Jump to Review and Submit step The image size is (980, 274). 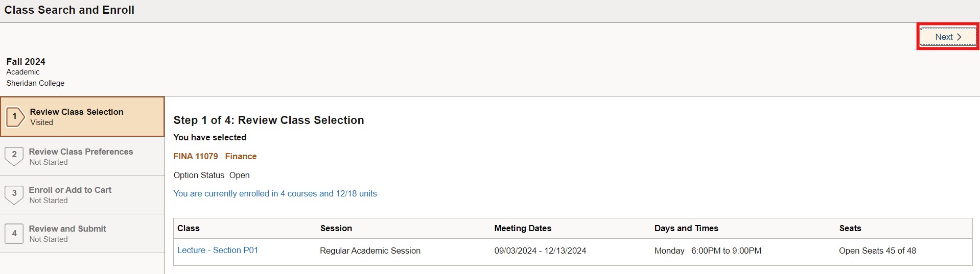point(67,229)
